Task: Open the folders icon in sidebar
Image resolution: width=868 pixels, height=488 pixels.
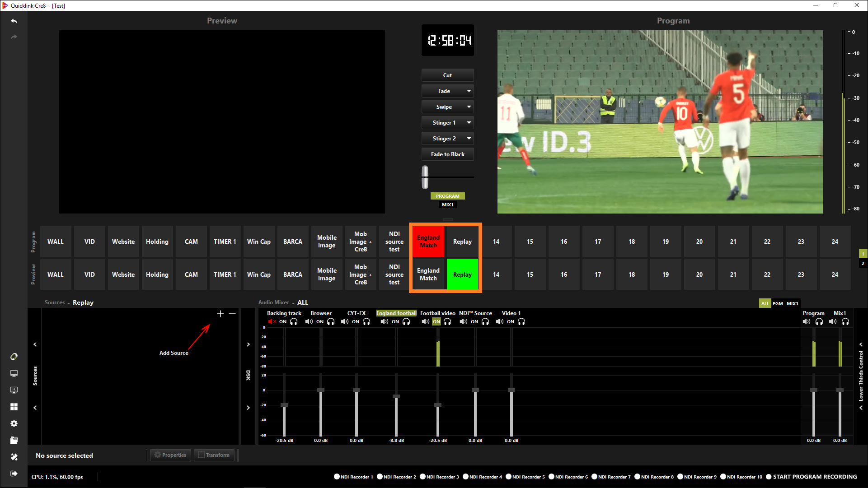Action: click(14, 440)
